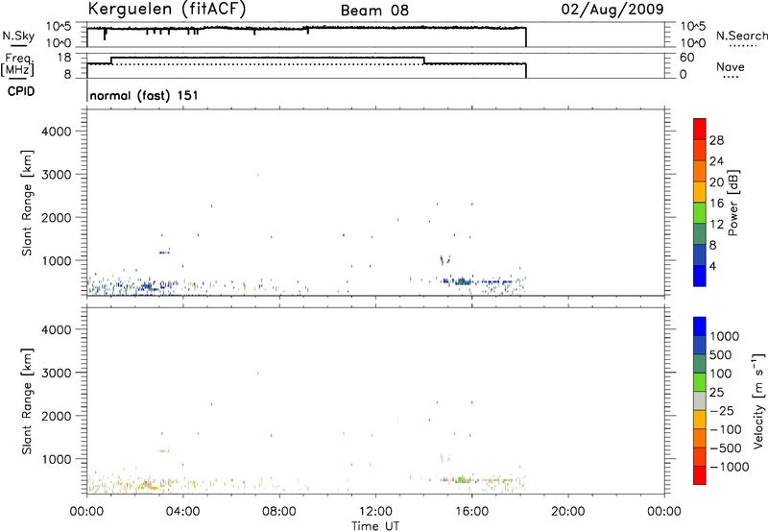Screen dimensions: 768x532
Task: Click the gray -25 to 25 velocity swatch
Action: pyautogui.click(x=700, y=400)
